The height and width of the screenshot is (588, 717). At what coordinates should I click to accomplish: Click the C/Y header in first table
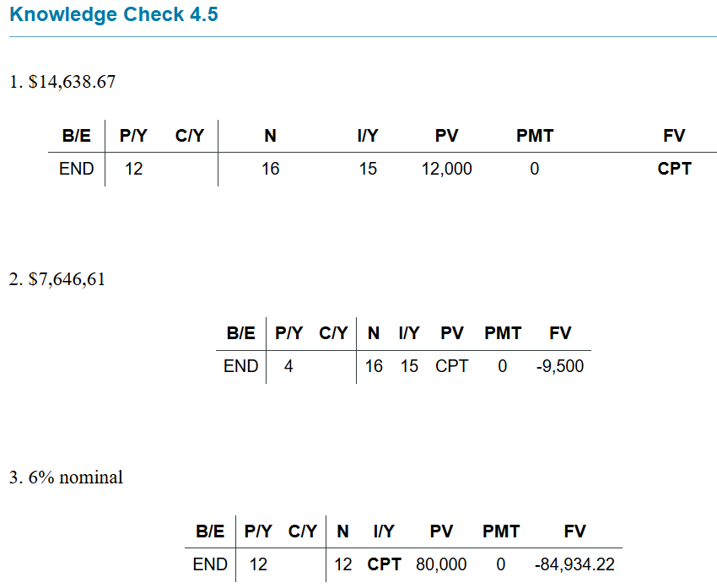(x=189, y=135)
